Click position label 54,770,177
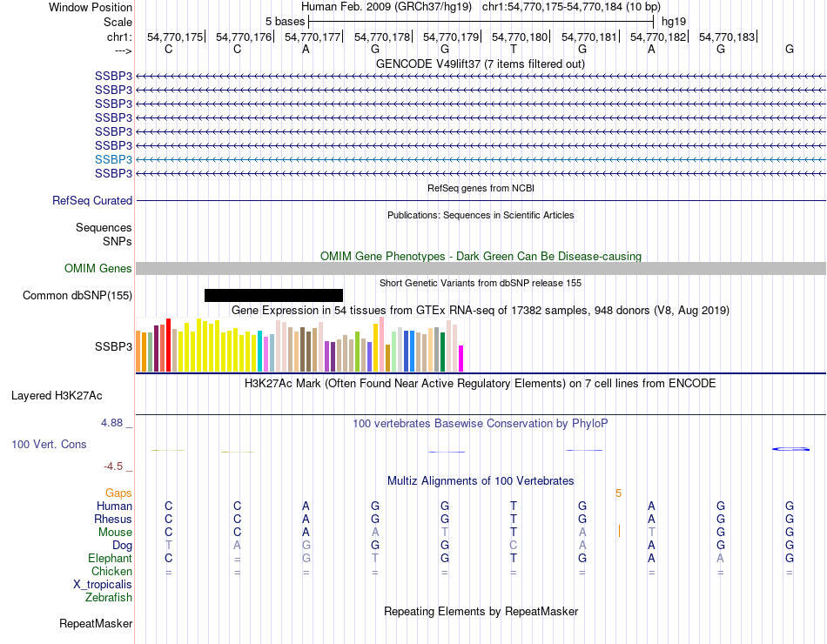 coord(313,37)
